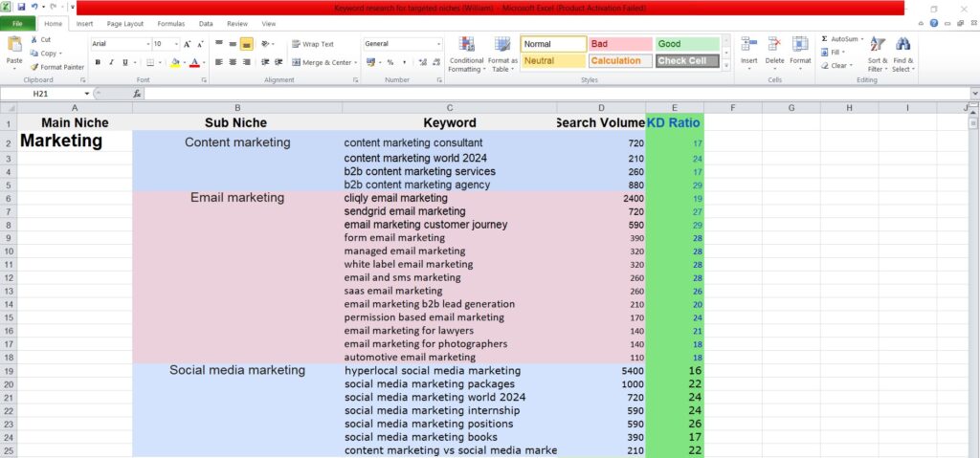Toggle the highlighted Bottom Align button
The image size is (980, 458).
click(246, 44)
